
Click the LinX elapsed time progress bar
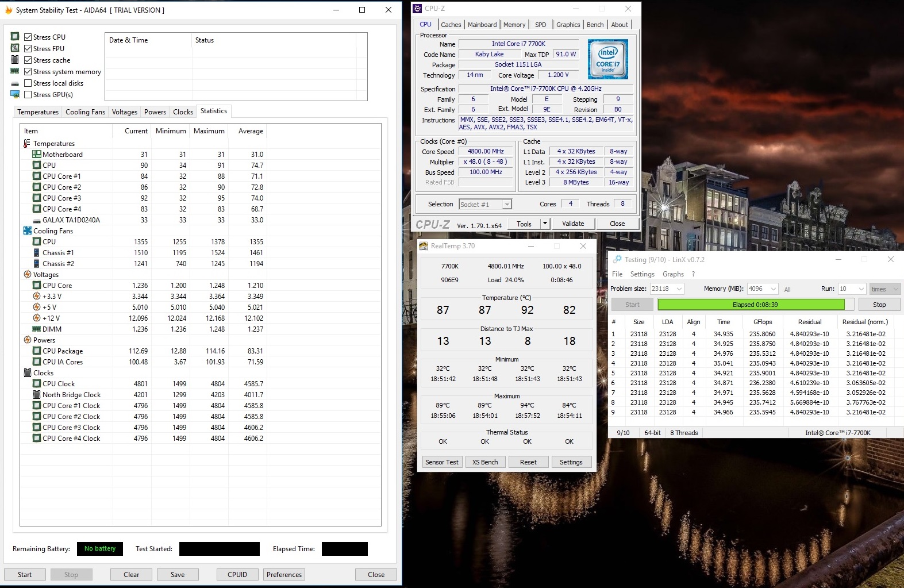pyautogui.click(x=755, y=305)
